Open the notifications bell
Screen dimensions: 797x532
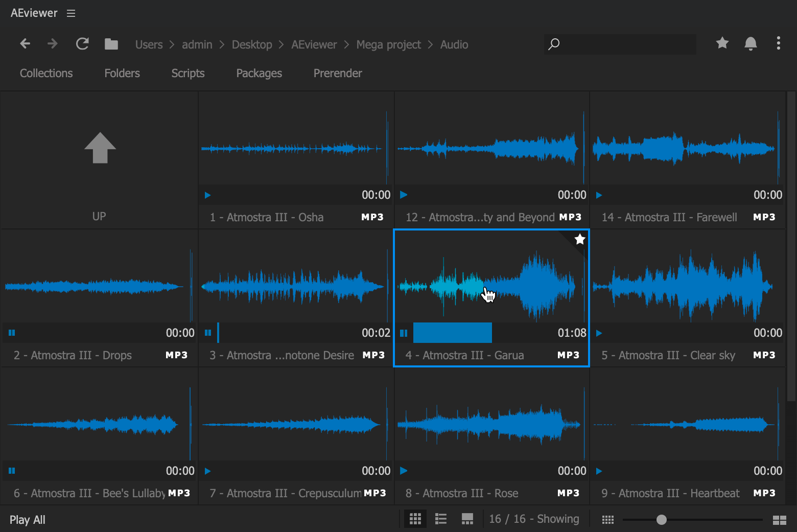pos(750,43)
